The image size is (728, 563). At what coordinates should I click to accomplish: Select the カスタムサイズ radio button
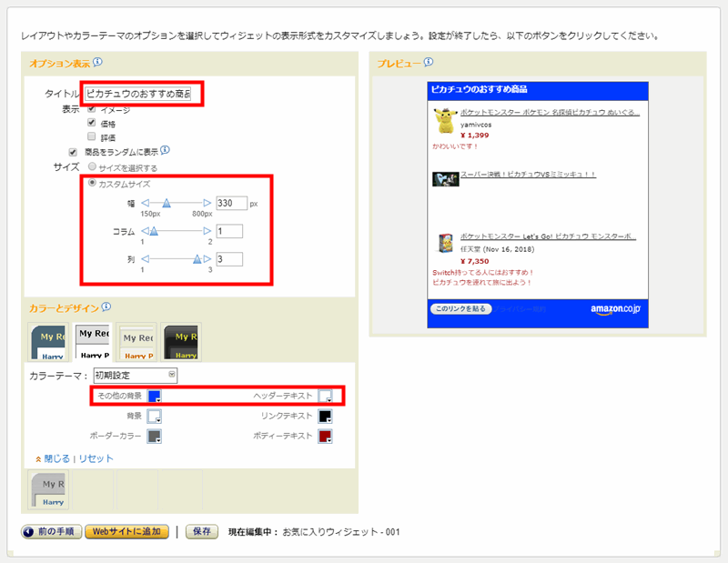pos(93,183)
